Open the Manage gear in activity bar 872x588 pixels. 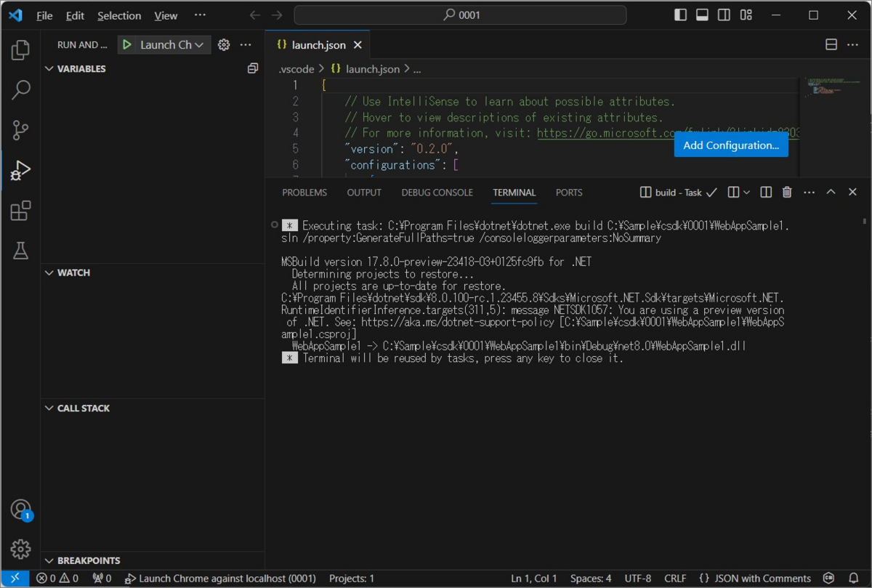pyautogui.click(x=20, y=549)
